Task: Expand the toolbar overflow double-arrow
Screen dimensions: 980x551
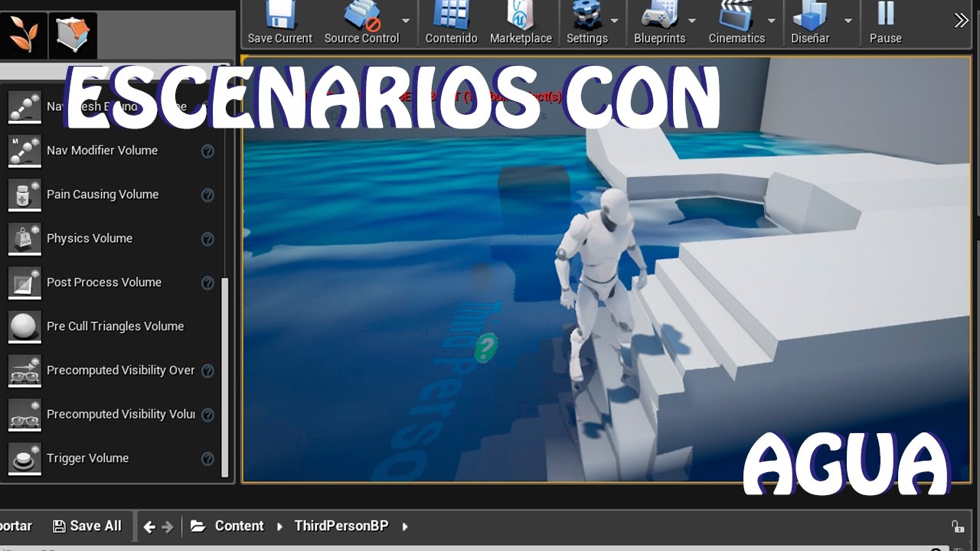Action: point(961,21)
